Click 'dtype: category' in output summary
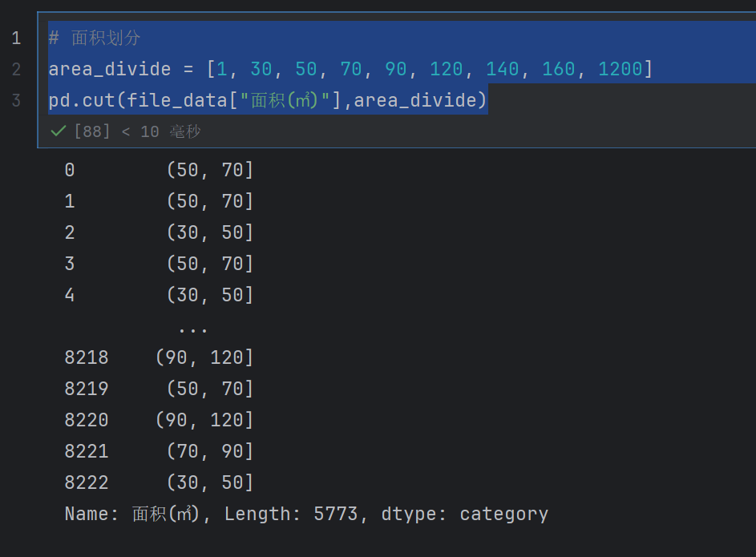 (x=465, y=514)
